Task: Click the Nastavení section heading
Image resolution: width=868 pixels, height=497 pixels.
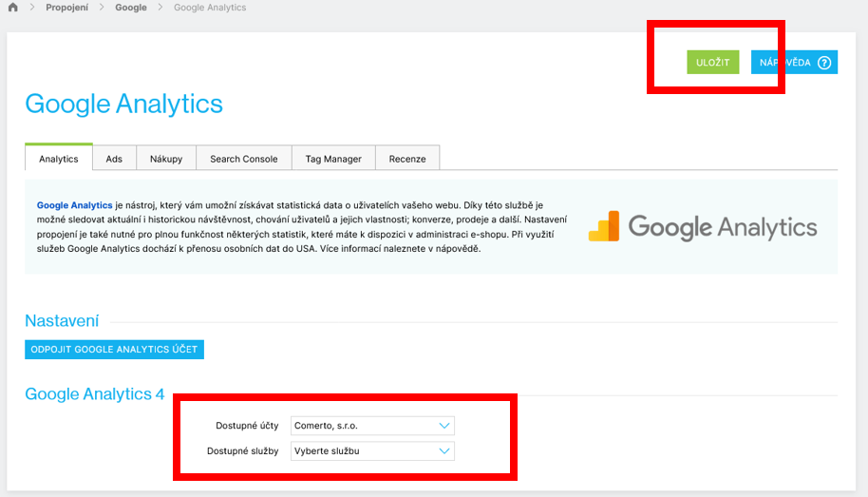Action: click(x=62, y=321)
